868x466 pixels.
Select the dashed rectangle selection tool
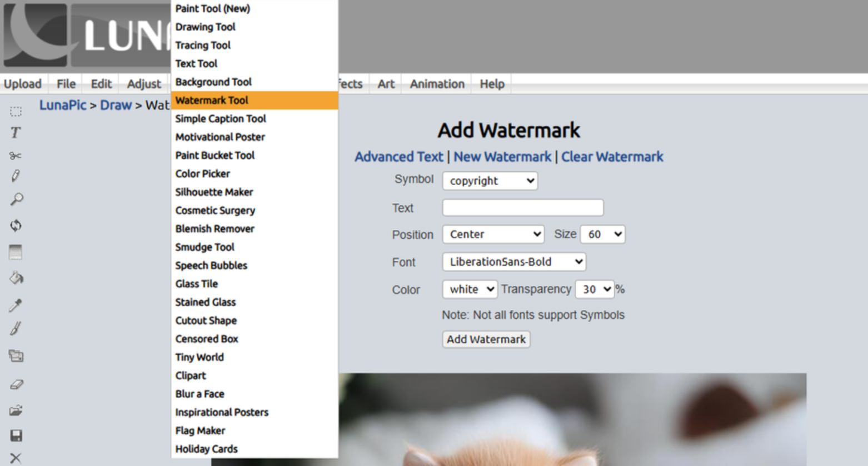tap(16, 112)
